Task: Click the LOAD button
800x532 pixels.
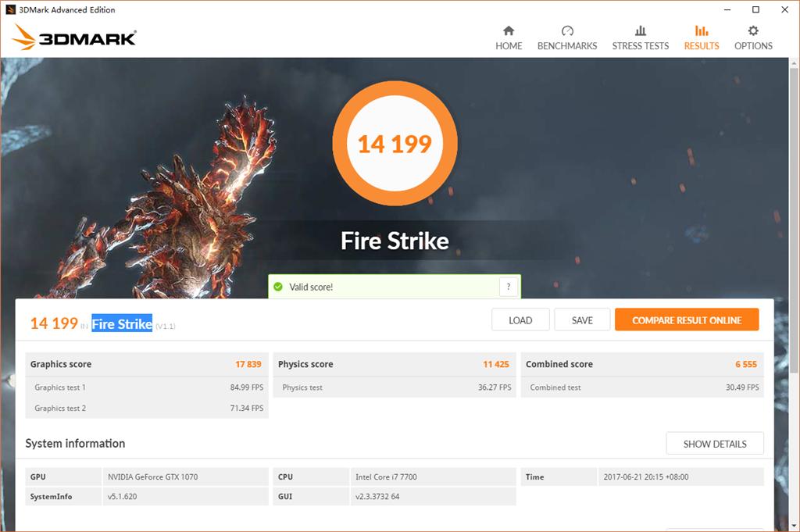Action: pos(520,320)
